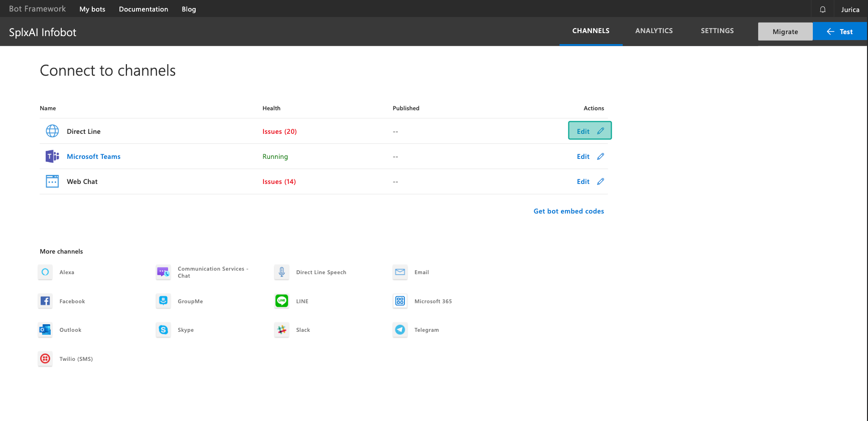Click the GroupMe channel icon
The image size is (868, 421).
coord(164,301)
